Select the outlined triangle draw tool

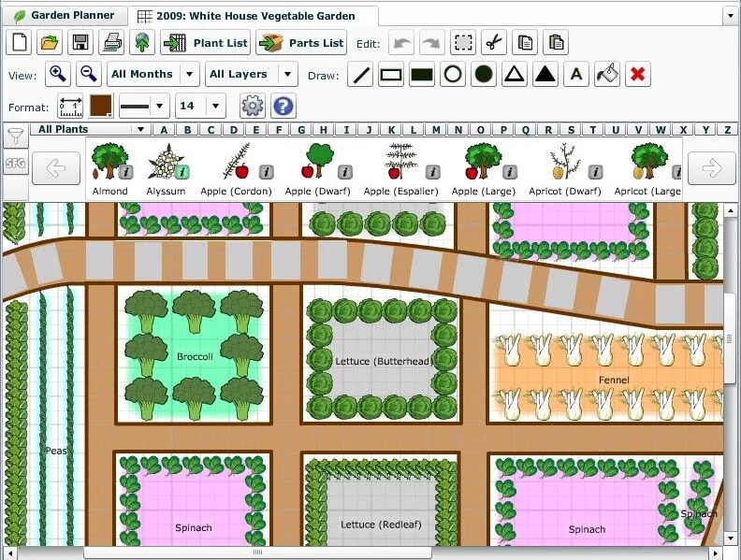515,74
